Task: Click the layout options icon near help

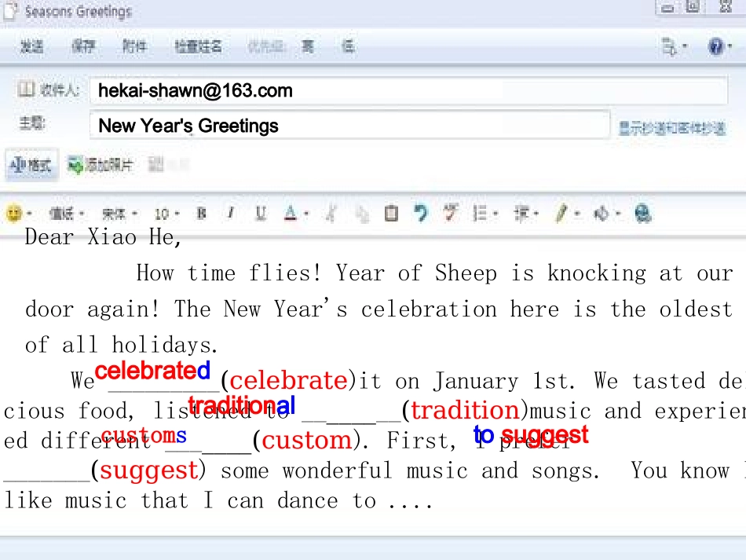Action: [669, 46]
